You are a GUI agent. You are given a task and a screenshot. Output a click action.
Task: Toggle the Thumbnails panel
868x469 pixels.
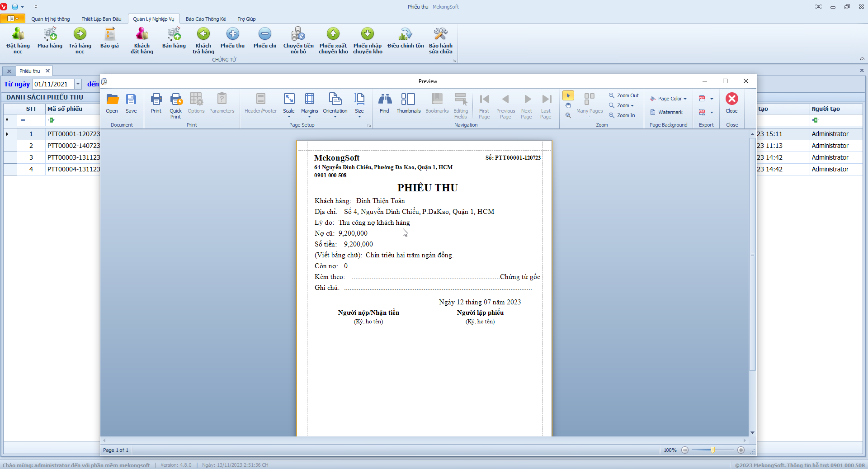tap(408, 104)
